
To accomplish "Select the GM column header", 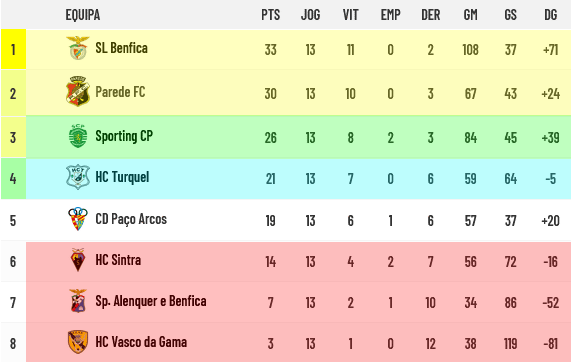I will click(x=470, y=15).
